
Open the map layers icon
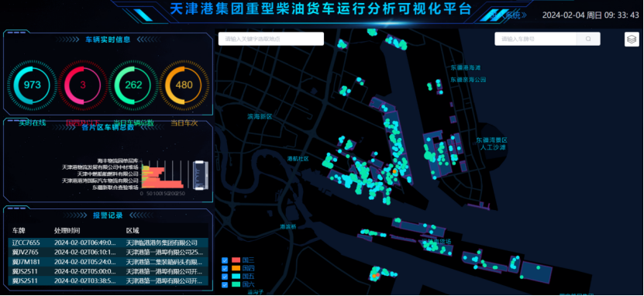632,40
